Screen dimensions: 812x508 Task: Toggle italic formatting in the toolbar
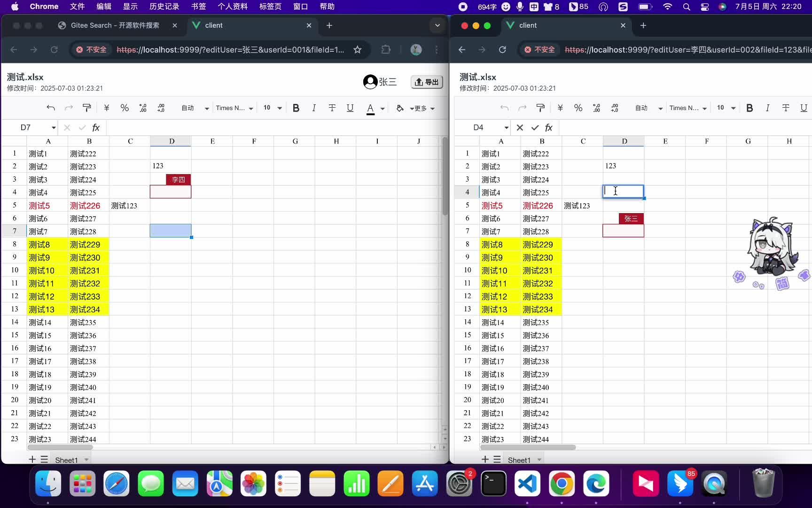313,108
